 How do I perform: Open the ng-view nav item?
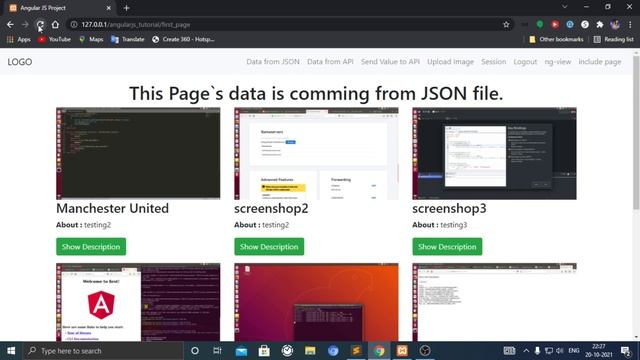point(558,62)
